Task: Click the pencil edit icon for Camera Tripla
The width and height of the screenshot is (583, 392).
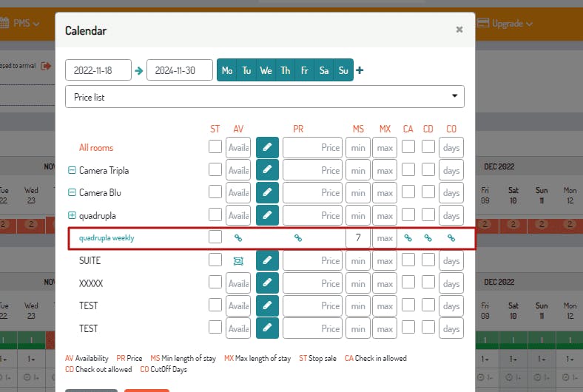Action: click(x=267, y=170)
